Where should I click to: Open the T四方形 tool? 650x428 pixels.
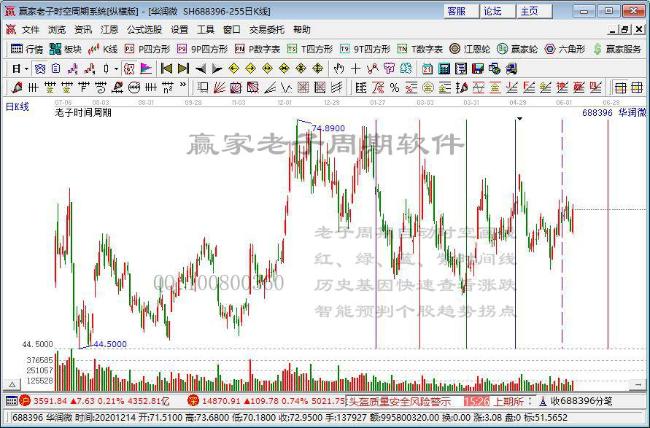310,49
